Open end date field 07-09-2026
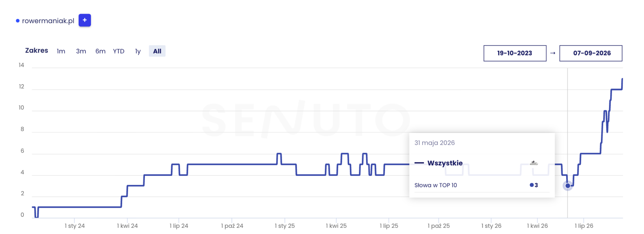 [x=591, y=53]
